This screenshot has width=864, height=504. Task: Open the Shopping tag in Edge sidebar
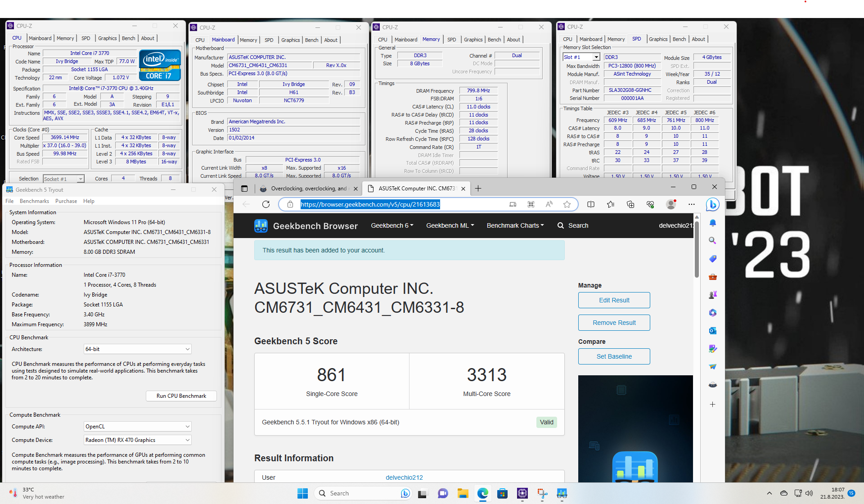click(x=712, y=259)
